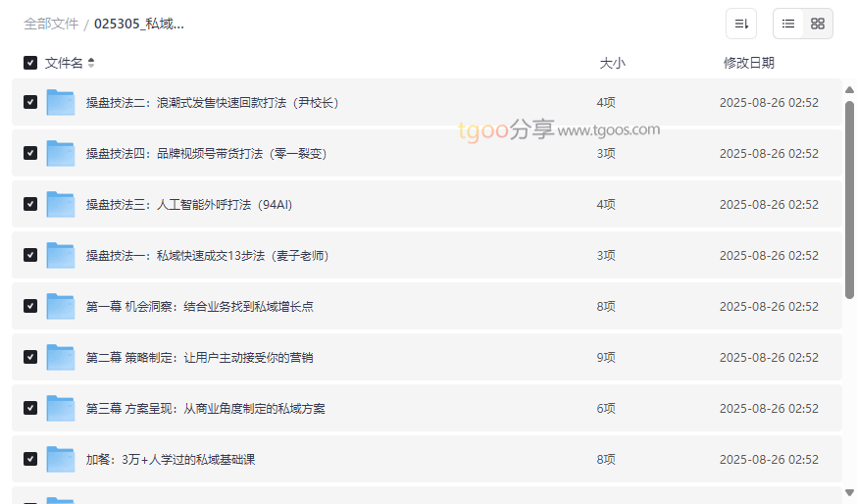The image size is (857, 504).
Task: Open the 第三幕 方案呈现 folder name
Action: point(205,408)
